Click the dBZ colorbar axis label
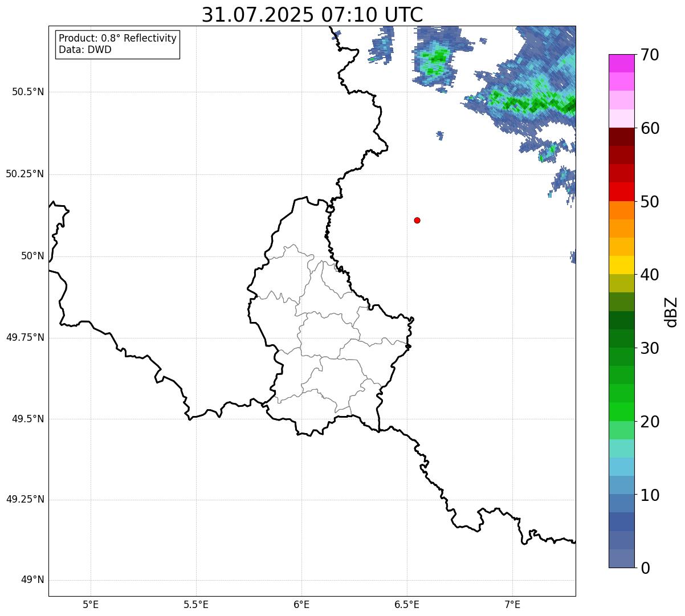 pyautogui.click(x=671, y=312)
